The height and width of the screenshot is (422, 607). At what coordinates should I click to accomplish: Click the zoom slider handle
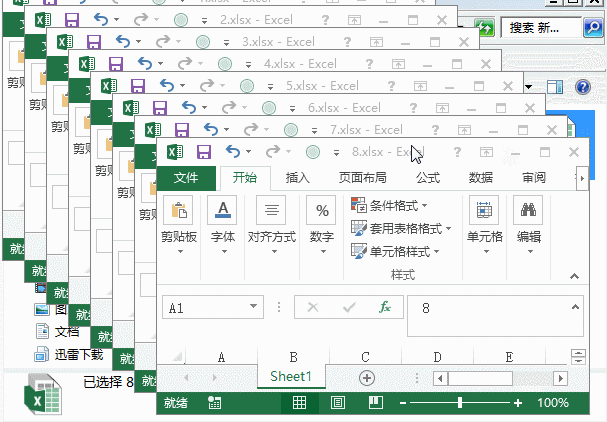tap(460, 403)
